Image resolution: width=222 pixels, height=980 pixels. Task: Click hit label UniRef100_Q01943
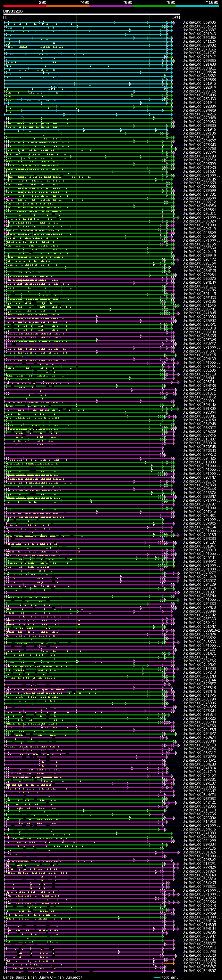point(199,34)
